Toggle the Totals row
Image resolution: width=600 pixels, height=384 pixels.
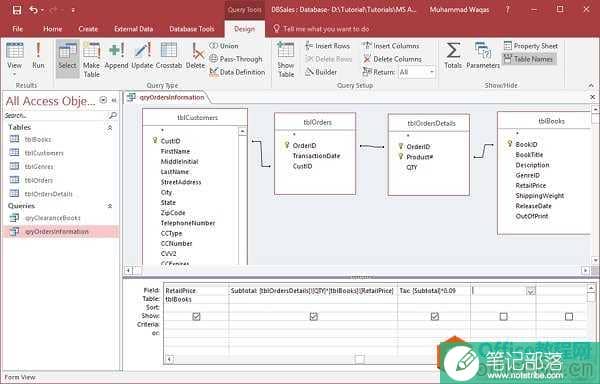coord(453,56)
